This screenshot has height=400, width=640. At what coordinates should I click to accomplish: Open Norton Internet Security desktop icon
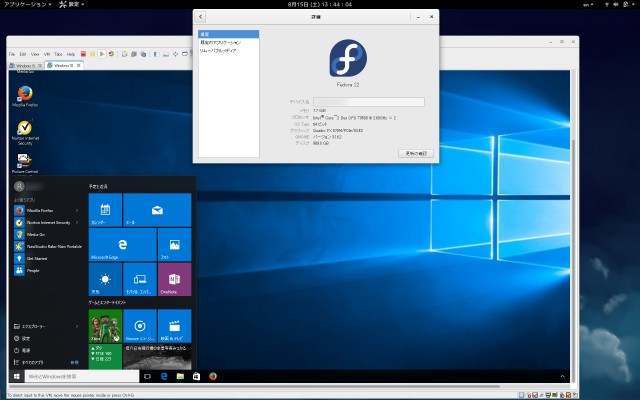tap(25, 133)
